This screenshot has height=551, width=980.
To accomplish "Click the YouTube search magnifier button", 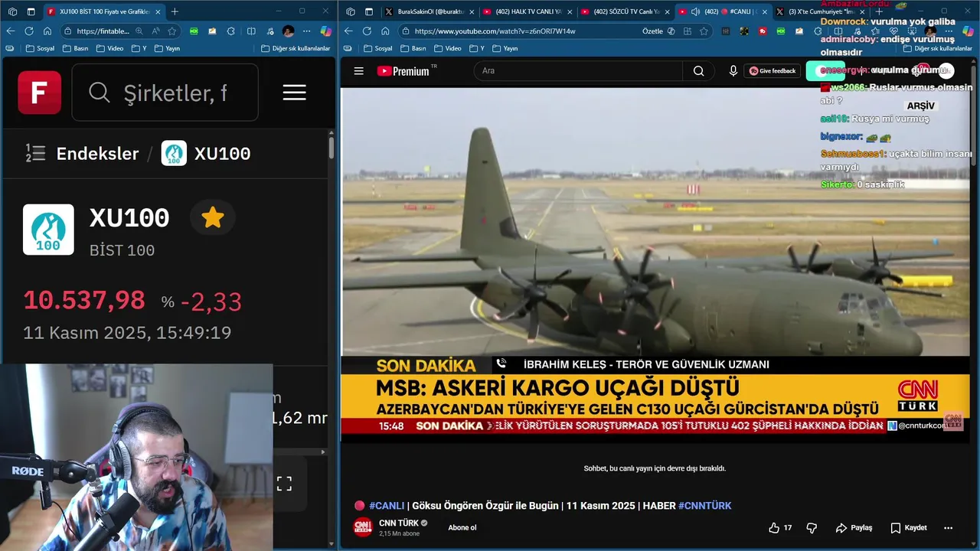I will [x=698, y=70].
